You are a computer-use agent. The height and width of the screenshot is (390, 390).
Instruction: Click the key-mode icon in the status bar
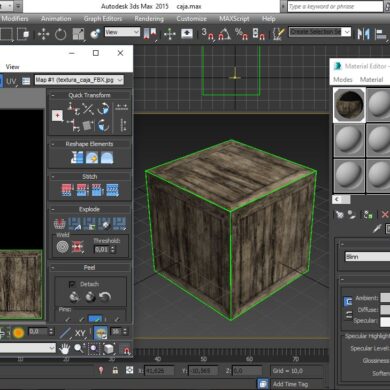click(101, 370)
